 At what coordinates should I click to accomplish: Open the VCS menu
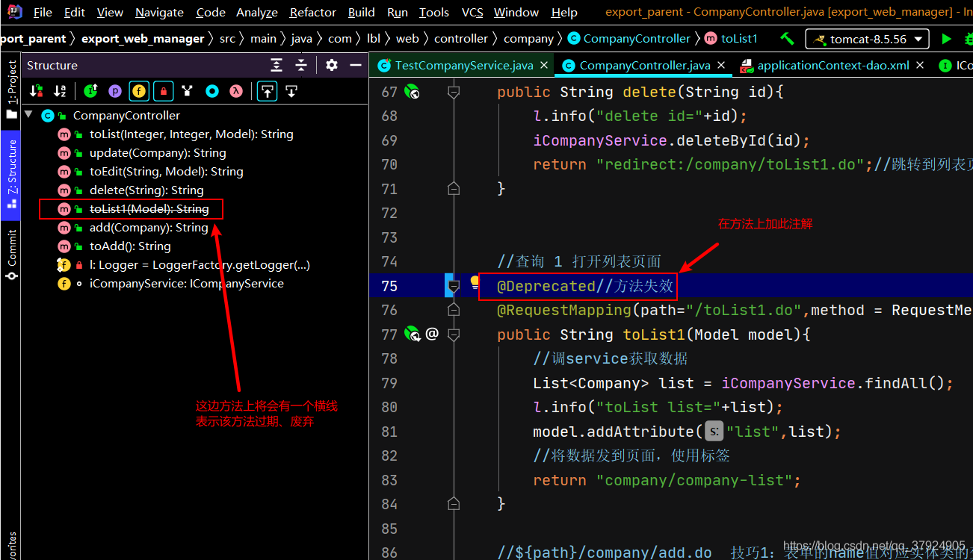[x=472, y=12]
